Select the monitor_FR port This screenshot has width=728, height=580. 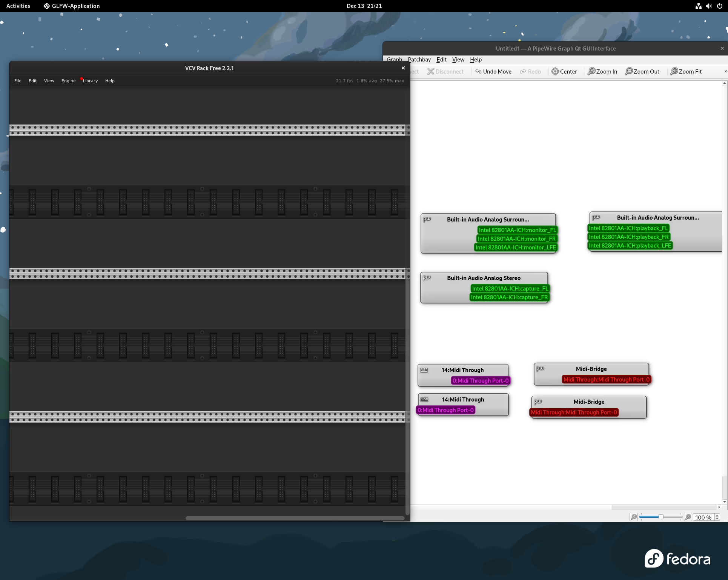516,239
